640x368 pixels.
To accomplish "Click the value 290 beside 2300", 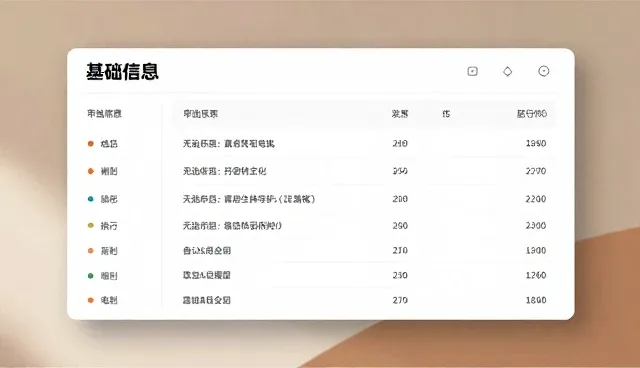I will pos(400,226).
